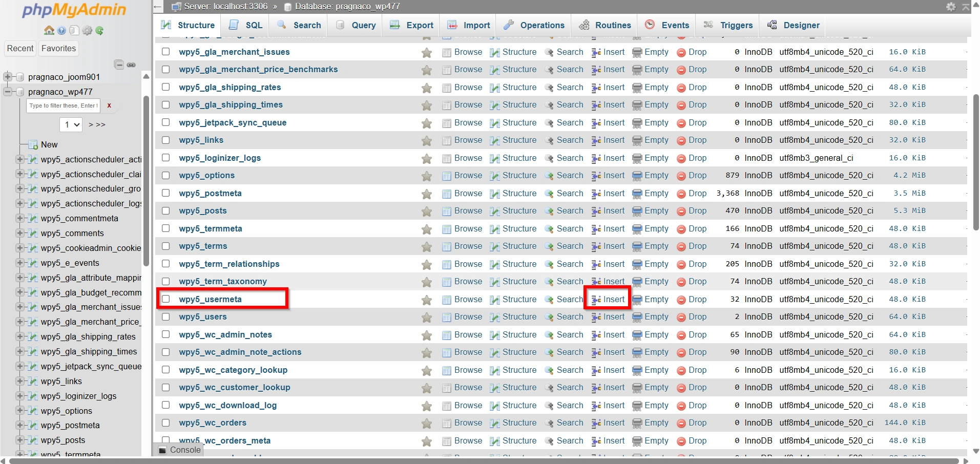Screen dimensions: 980x464
Task: Open phpMyAdmin home icon
Action: tap(49, 31)
